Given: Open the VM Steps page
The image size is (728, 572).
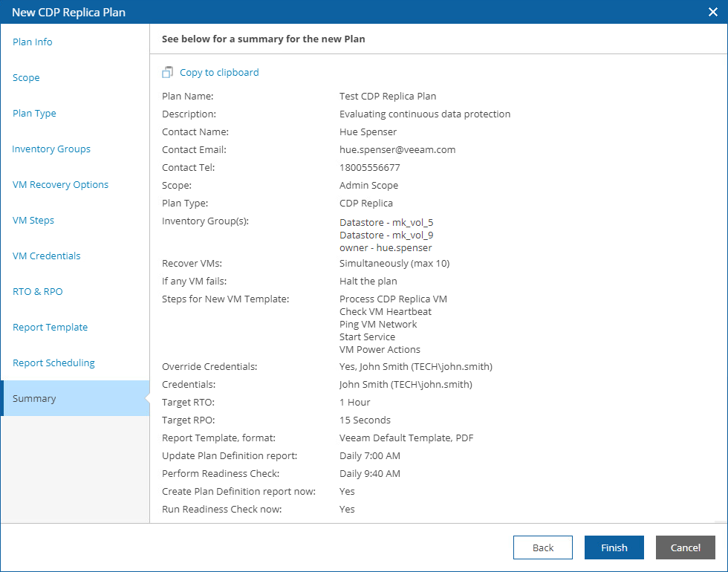Looking at the screenshot, I should click(x=33, y=221).
